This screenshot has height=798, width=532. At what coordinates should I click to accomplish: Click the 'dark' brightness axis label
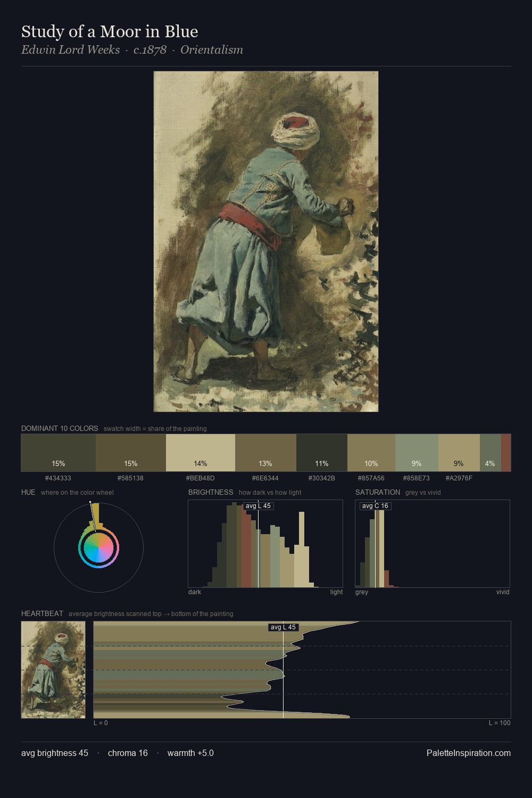coord(195,592)
